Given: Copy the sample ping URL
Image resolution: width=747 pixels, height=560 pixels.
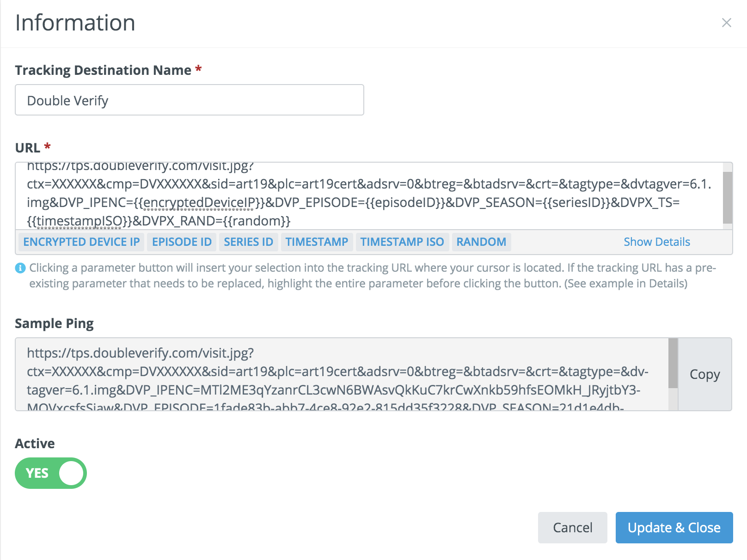Looking at the screenshot, I should point(704,374).
